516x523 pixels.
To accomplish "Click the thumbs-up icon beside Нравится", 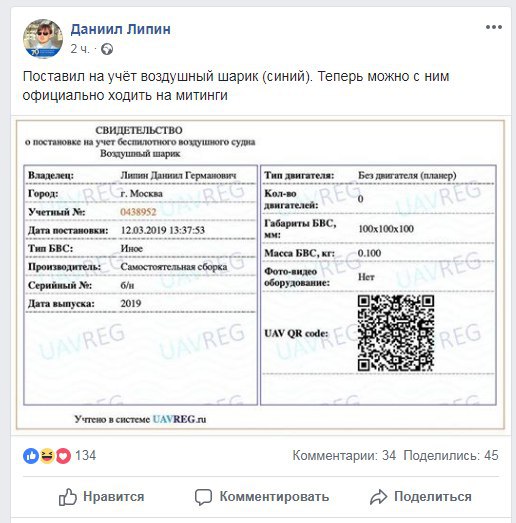I will pos(68,497).
